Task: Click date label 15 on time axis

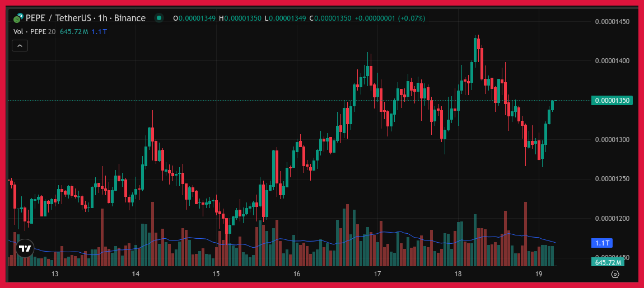Action: [x=217, y=274]
